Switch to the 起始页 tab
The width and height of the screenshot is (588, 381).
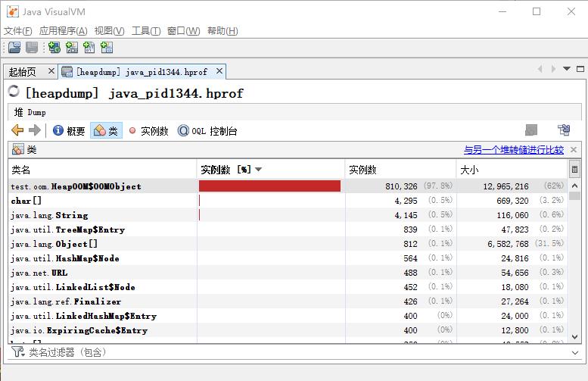[23, 72]
